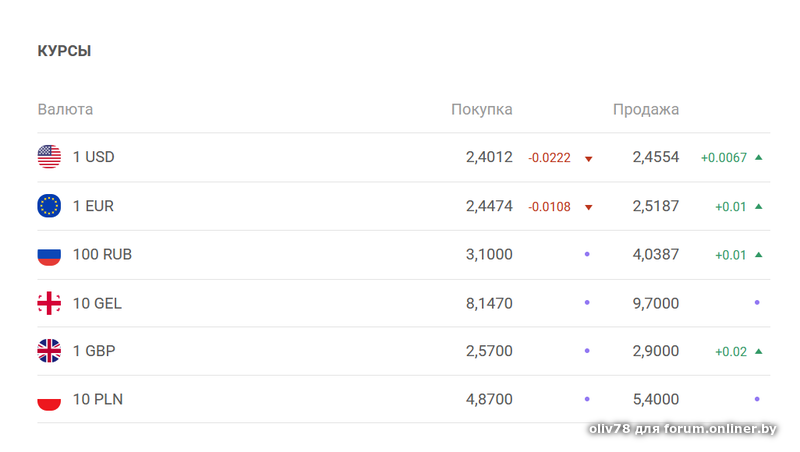This screenshot has width=800, height=452.
Task: Click the Polish flag icon
Action: point(49,400)
